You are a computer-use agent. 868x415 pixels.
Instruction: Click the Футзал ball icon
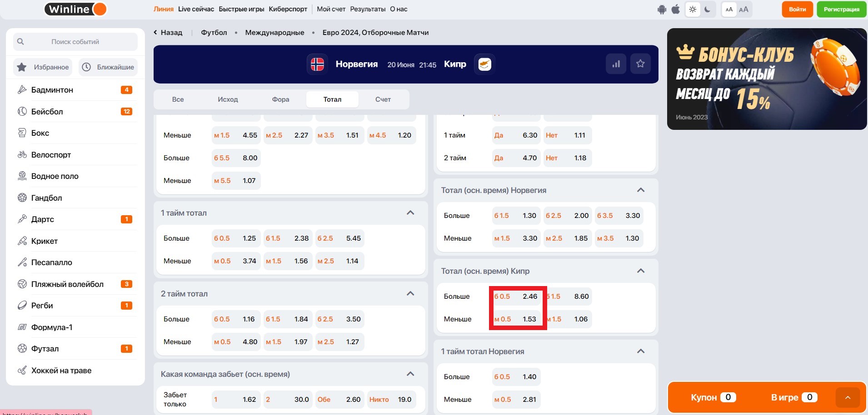[22, 349]
